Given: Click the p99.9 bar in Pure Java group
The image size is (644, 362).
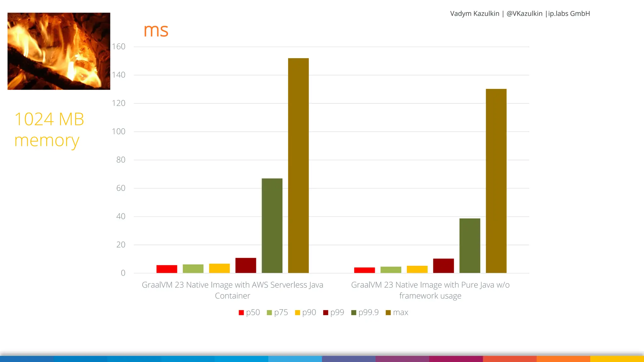Looking at the screenshot, I should pos(469,245).
